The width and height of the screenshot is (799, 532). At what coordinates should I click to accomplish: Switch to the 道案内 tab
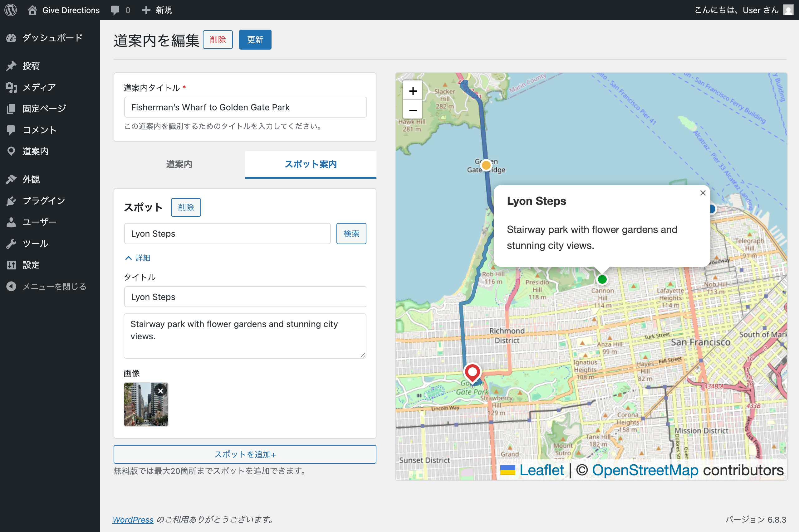[x=179, y=164]
